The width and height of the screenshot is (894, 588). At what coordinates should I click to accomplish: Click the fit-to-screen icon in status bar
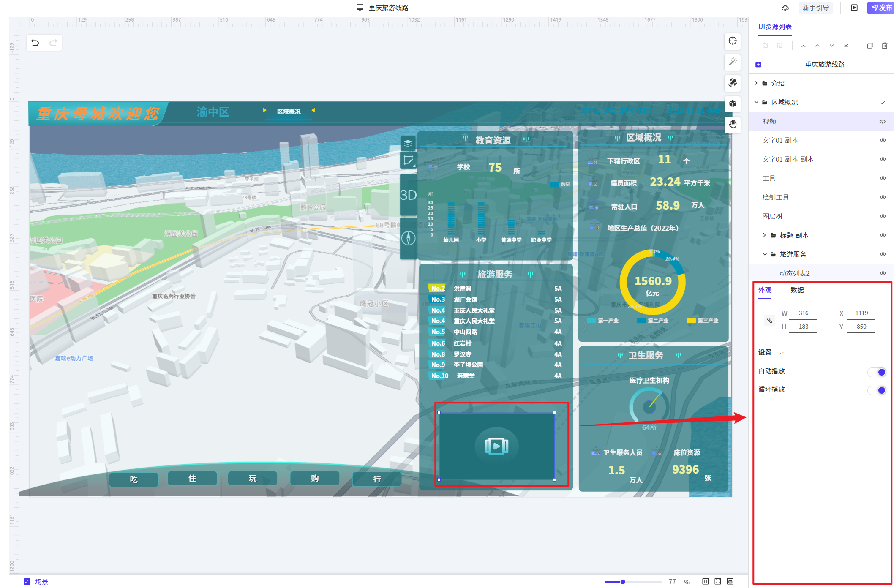click(718, 582)
